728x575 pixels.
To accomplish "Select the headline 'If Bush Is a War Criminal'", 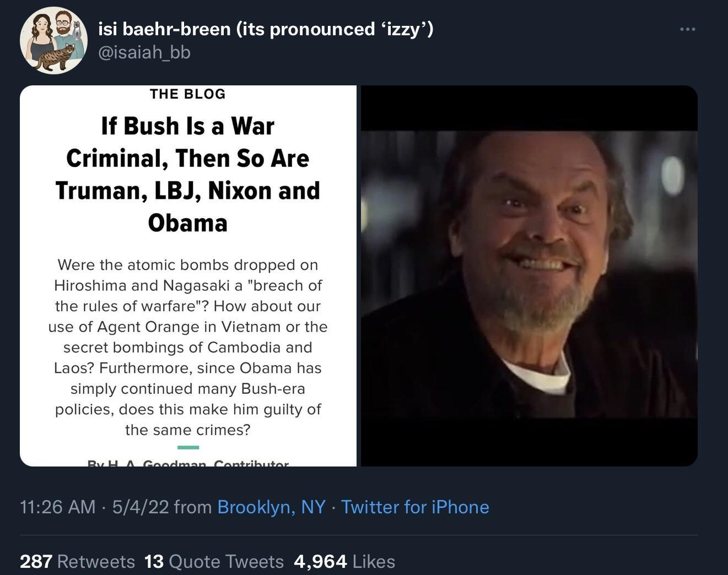I will click(x=188, y=174).
